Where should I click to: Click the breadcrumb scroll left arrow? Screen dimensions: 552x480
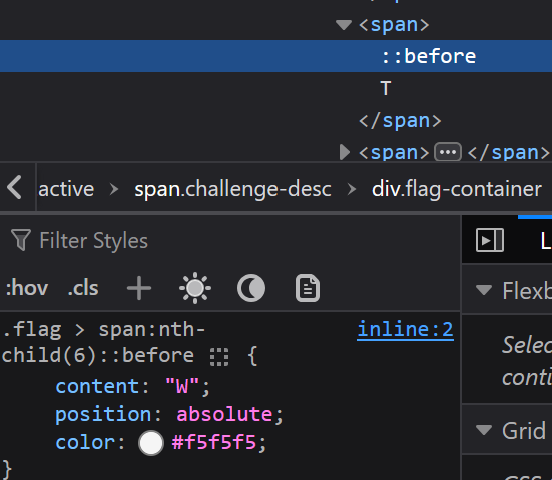tap(14, 187)
